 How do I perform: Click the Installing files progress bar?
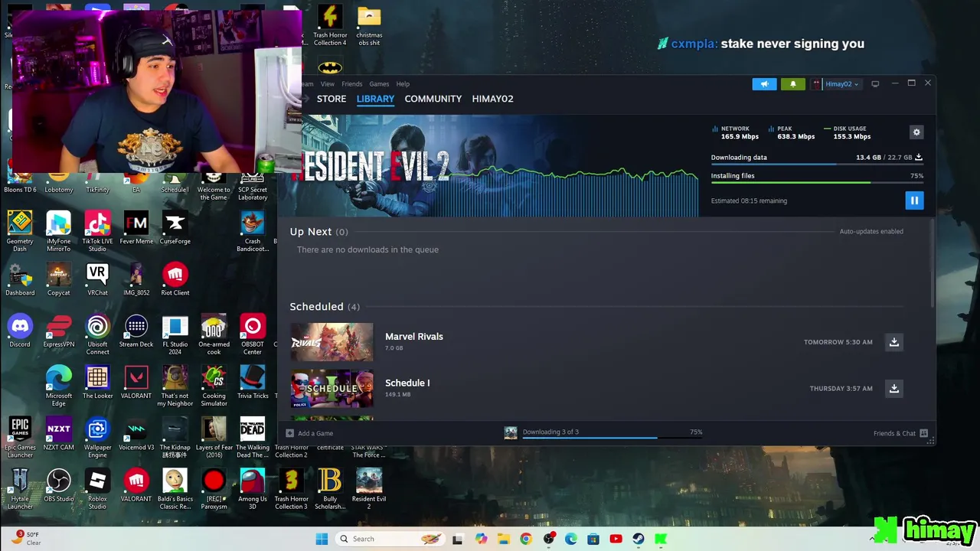(x=816, y=182)
